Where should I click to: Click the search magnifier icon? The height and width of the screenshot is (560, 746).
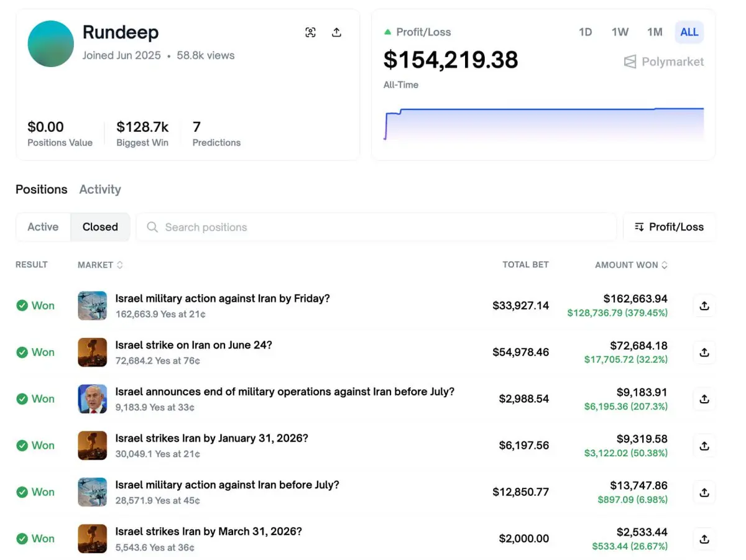(152, 227)
